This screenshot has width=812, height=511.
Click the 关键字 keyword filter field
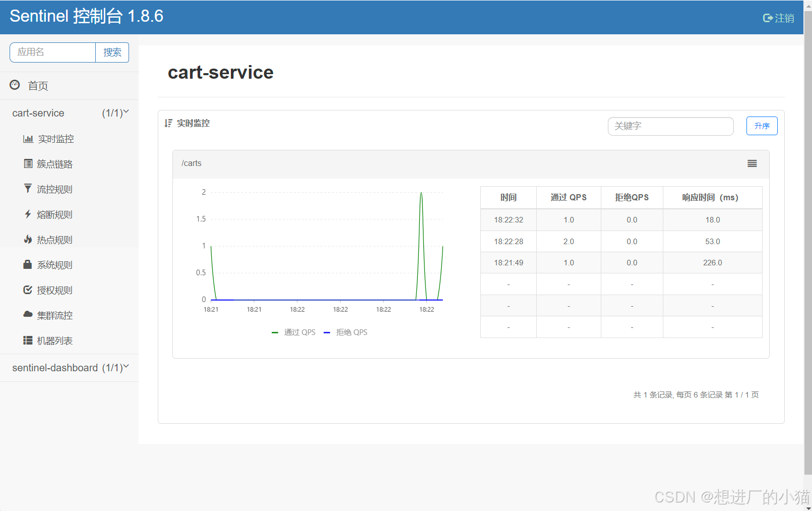pyautogui.click(x=670, y=126)
